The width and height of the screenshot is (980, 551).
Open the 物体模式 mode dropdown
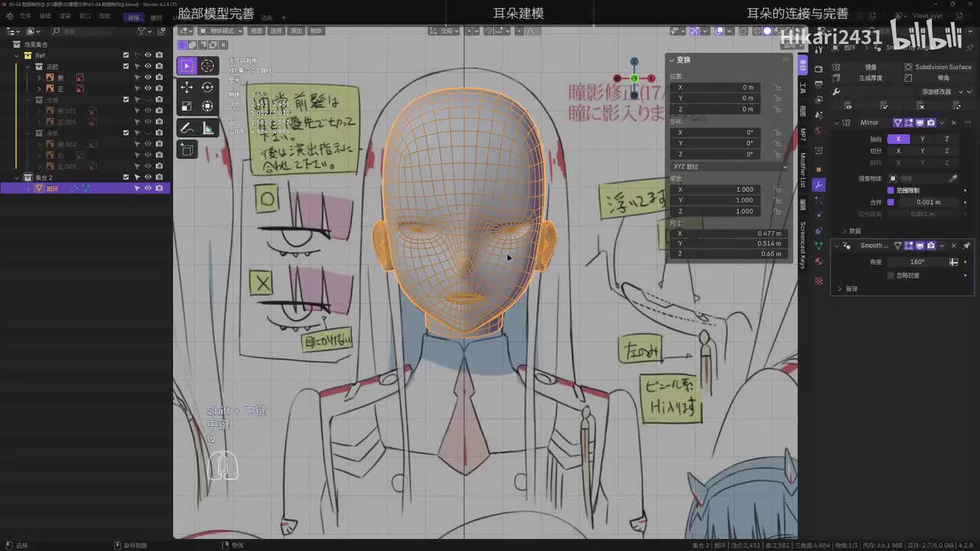click(220, 31)
